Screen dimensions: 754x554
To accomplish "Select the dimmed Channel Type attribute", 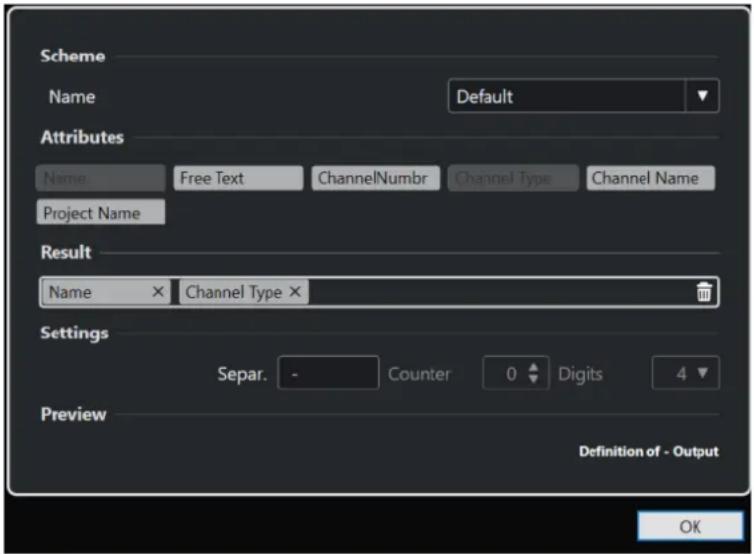I will [513, 178].
